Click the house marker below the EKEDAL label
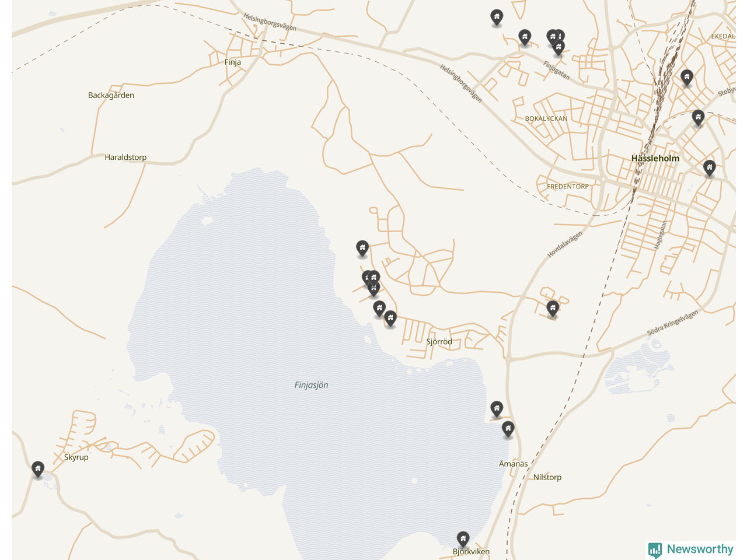 point(687,78)
